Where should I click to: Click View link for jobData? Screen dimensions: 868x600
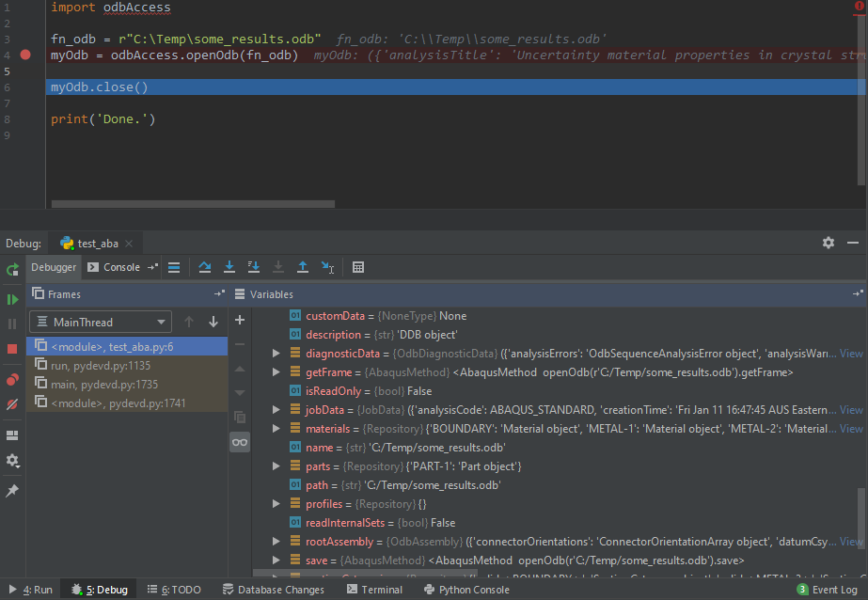(x=851, y=410)
